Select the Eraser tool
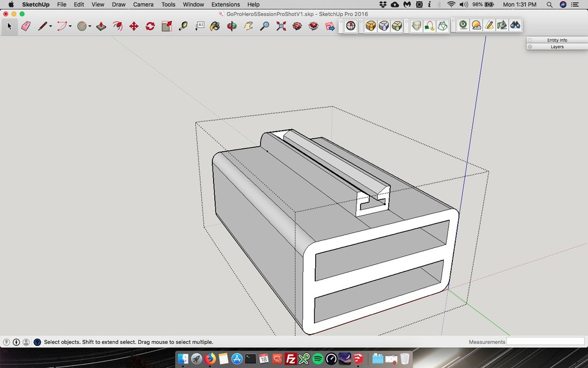 (26, 26)
